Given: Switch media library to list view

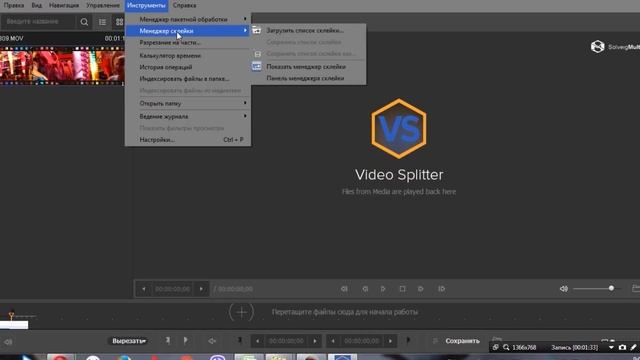Looking at the screenshot, I should coord(102,22).
